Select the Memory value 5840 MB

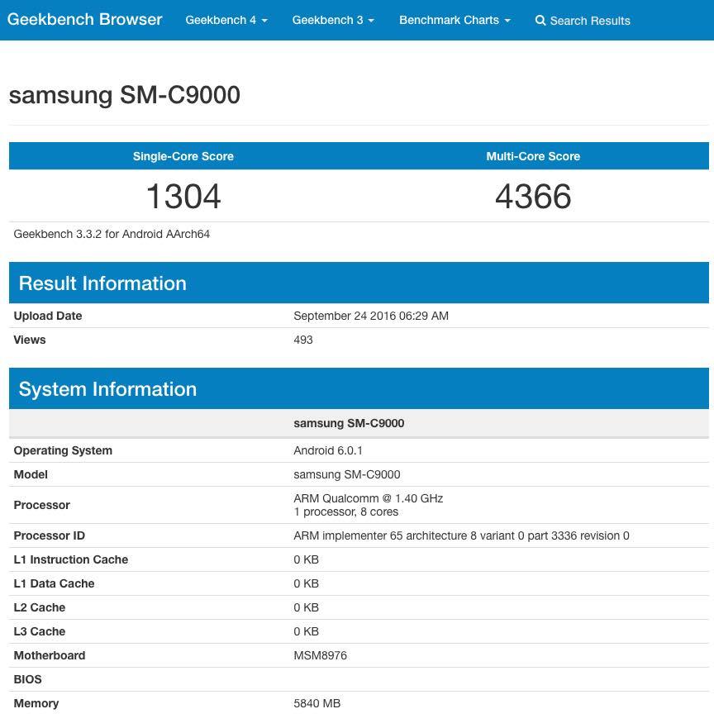(317, 703)
